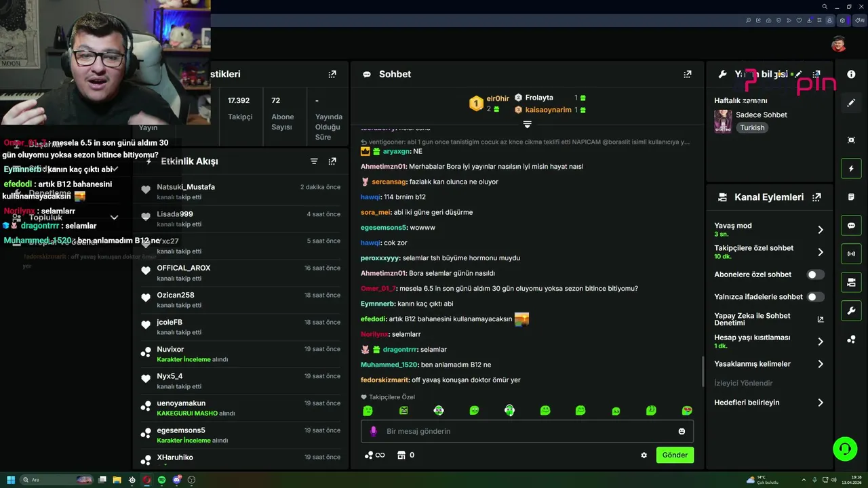Click the Turkish language tag
Screen dimensions: 868x488
tap(752, 127)
